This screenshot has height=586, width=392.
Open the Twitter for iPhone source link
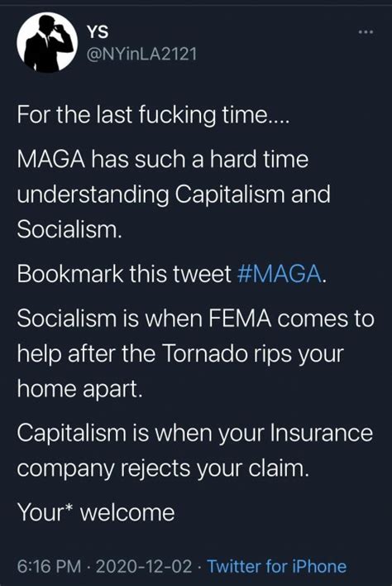(x=277, y=566)
